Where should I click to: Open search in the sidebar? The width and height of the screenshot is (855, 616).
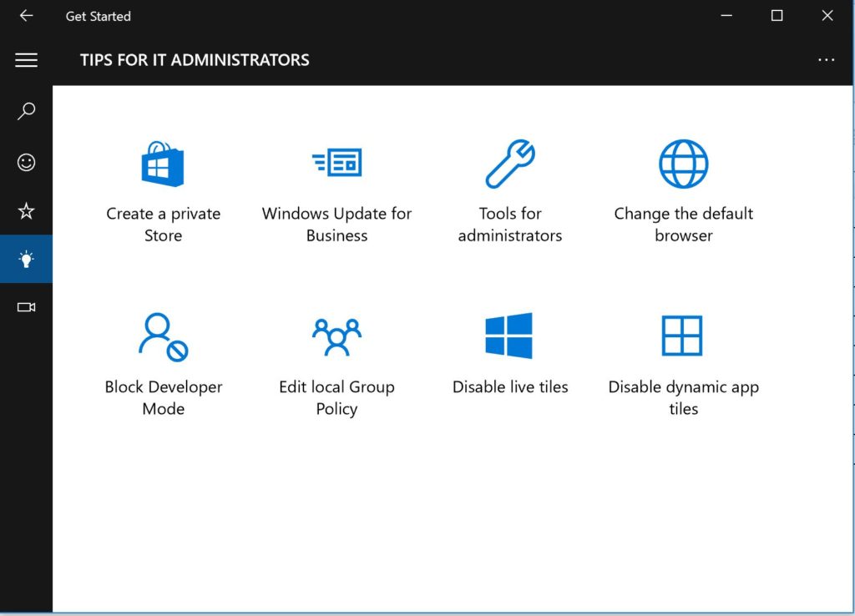(26, 111)
